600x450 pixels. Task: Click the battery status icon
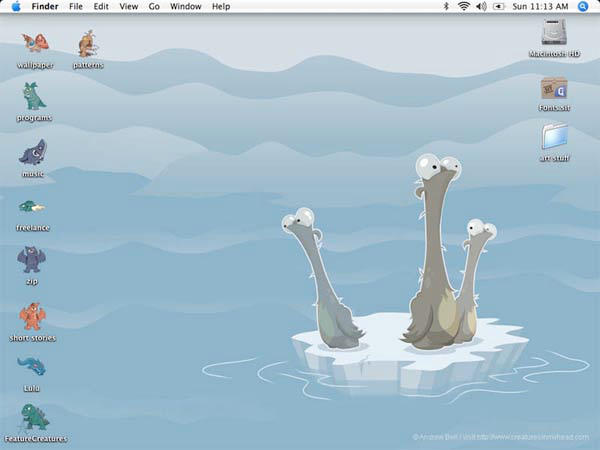[x=499, y=7]
